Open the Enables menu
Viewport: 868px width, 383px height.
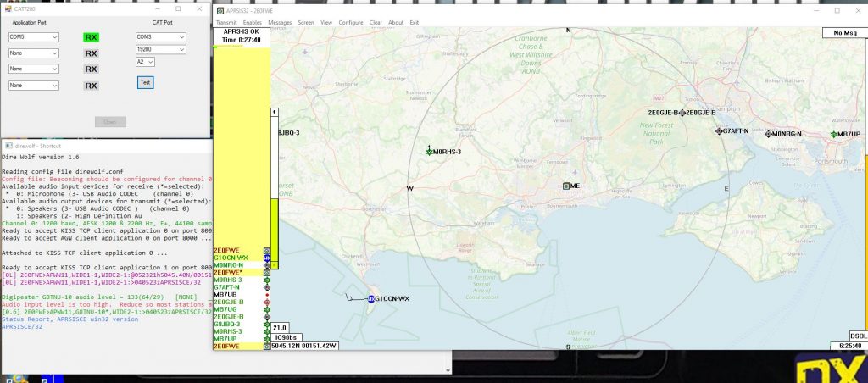253,23
